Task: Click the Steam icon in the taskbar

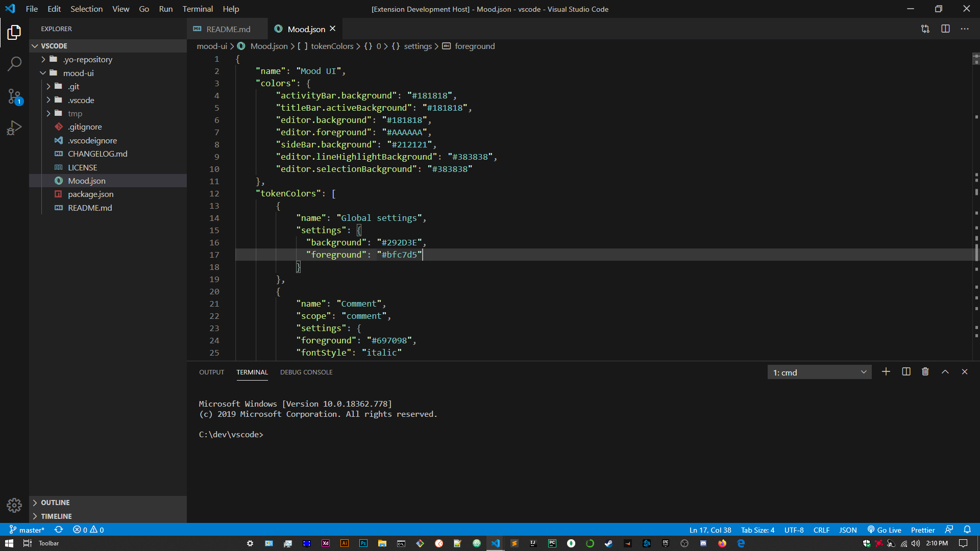Action: click(609, 543)
